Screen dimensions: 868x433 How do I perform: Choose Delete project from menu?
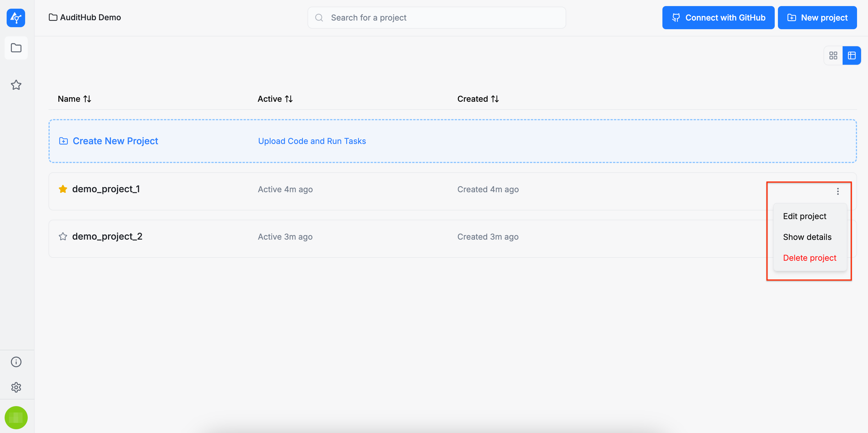[809, 258]
